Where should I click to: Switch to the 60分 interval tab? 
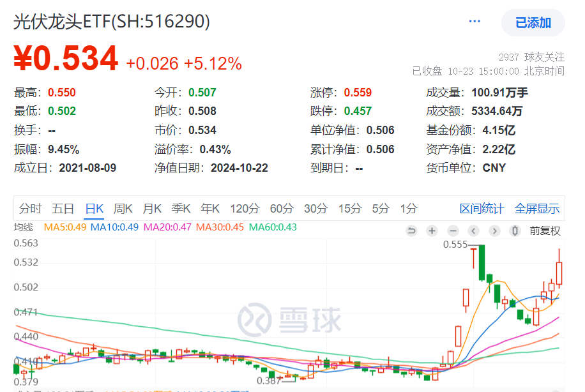point(282,209)
